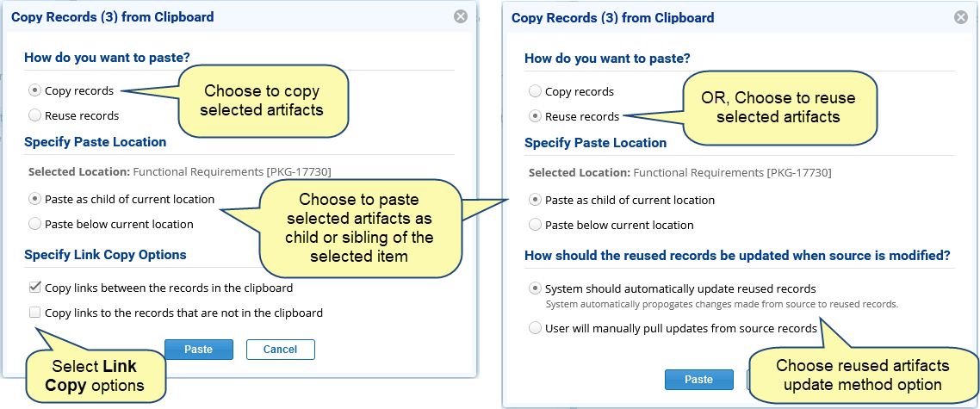The height and width of the screenshot is (409, 980).
Task: Click the Choose to copy selected artifacts callout
Action: pyautogui.click(x=263, y=101)
